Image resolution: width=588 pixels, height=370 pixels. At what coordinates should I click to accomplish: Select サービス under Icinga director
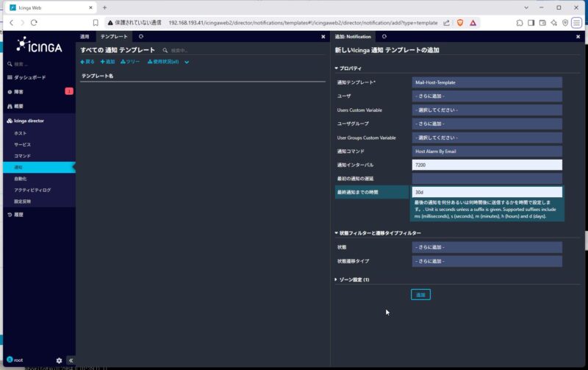pos(23,144)
